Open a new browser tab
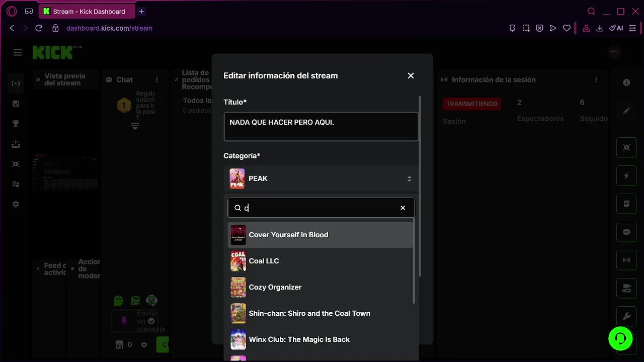Screen dimensions: 644x362 (141, 11)
